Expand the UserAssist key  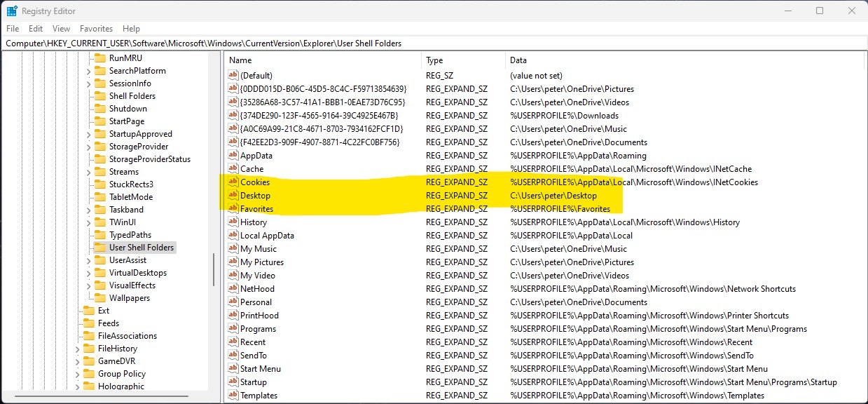pos(88,260)
